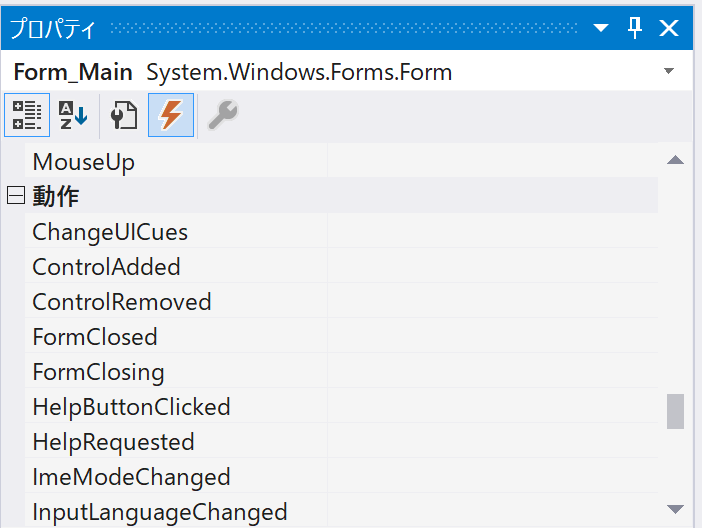Open Property Pages wrench icon
The height and width of the screenshot is (528, 702).
click(x=221, y=116)
